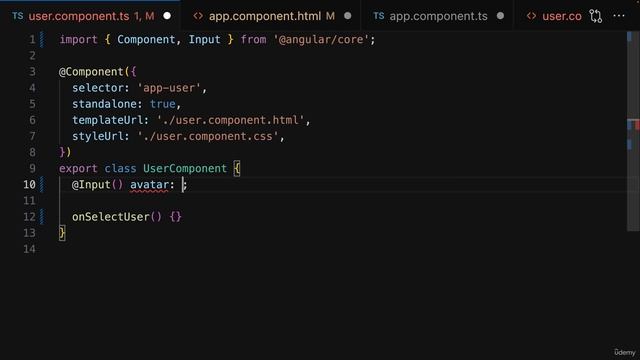Click TS file icon on app.component.ts tab
This screenshot has height=360, width=640.
378,16
